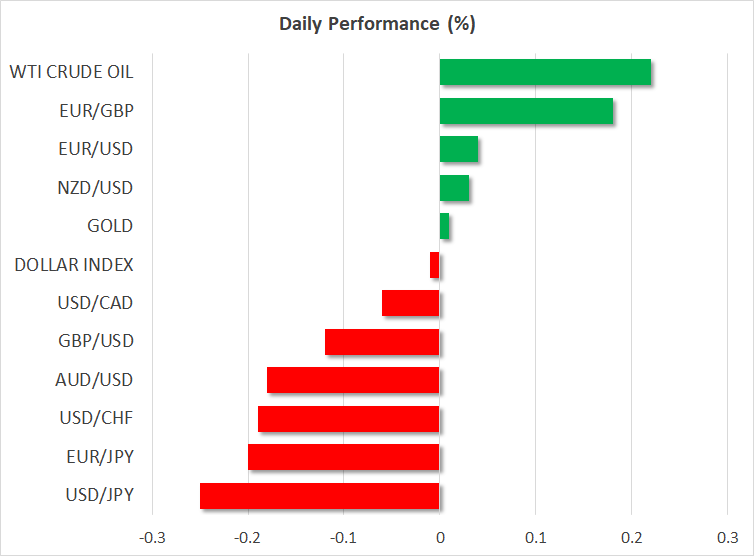Click the USD/JPY category label
Viewport: 754px width, 556px height.
coord(99,496)
